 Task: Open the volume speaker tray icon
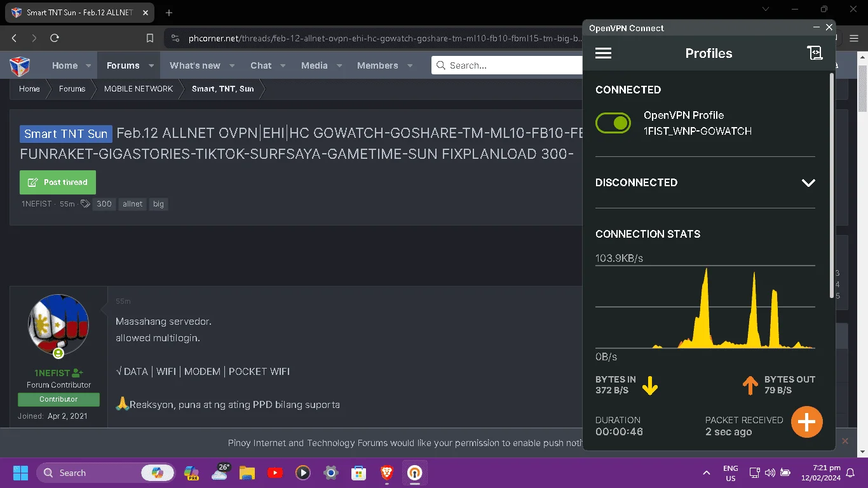coord(770,473)
